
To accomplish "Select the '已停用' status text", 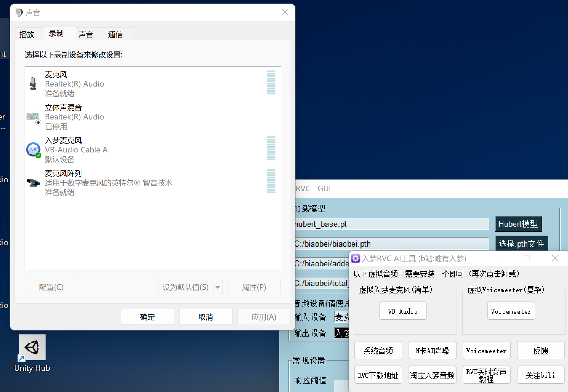I will click(x=56, y=127).
